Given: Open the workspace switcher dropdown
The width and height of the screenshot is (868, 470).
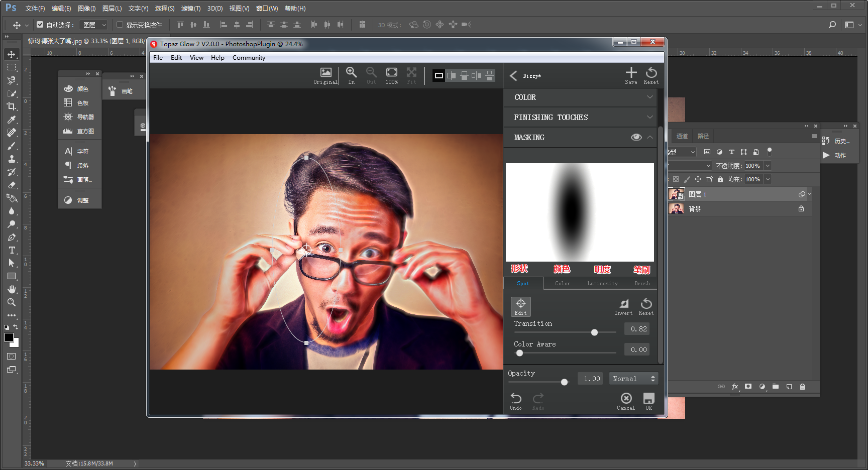Looking at the screenshot, I should click(853, 25).
